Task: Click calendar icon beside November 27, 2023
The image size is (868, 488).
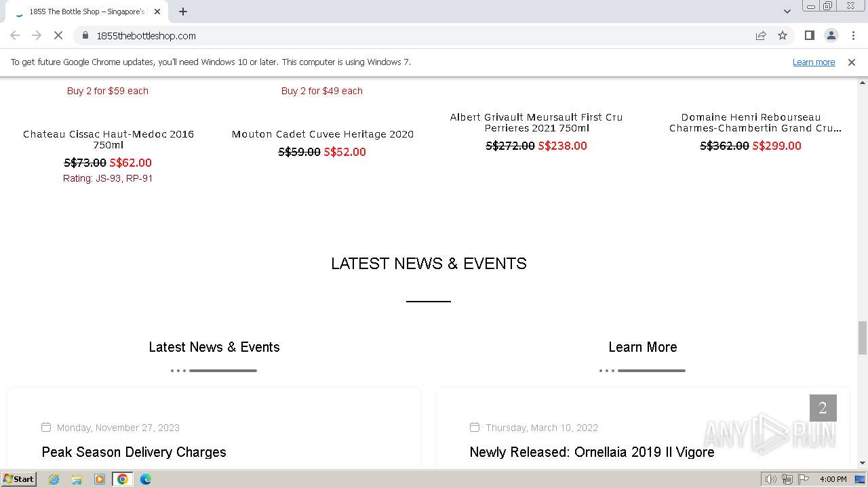Action: [x=46, y=427]
